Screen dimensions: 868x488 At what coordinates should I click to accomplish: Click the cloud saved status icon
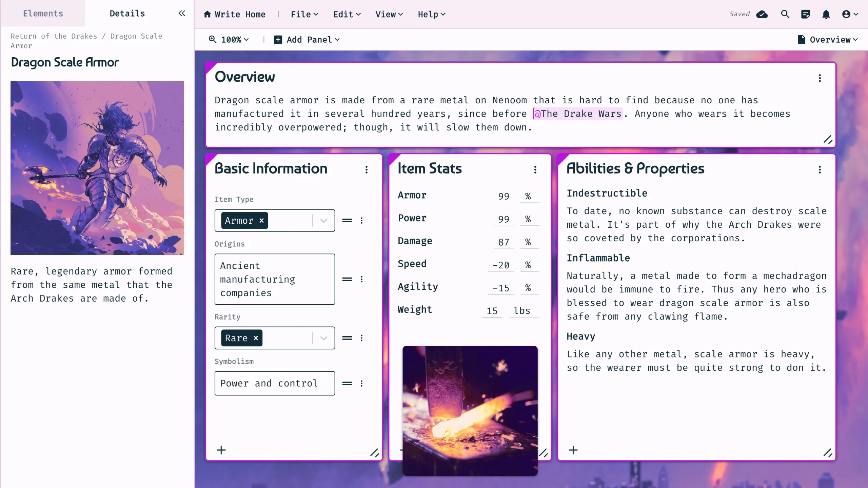click(762, 14)
